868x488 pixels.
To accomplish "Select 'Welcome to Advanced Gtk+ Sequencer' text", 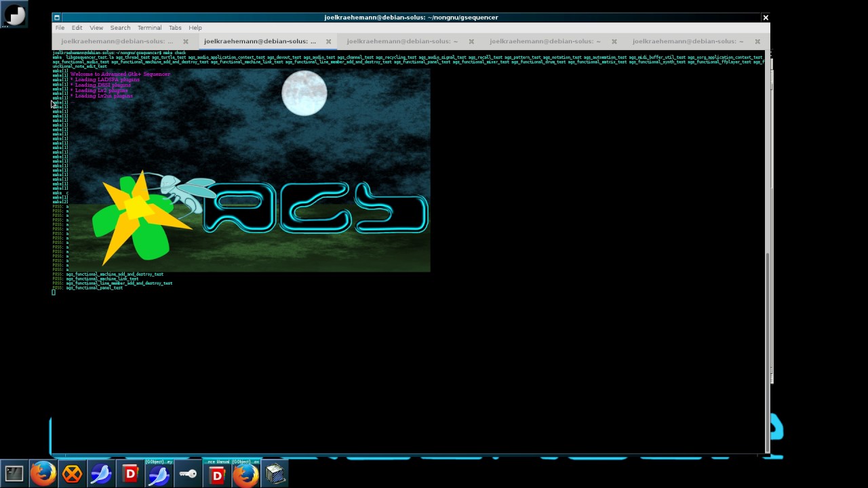I will point(120,74).
